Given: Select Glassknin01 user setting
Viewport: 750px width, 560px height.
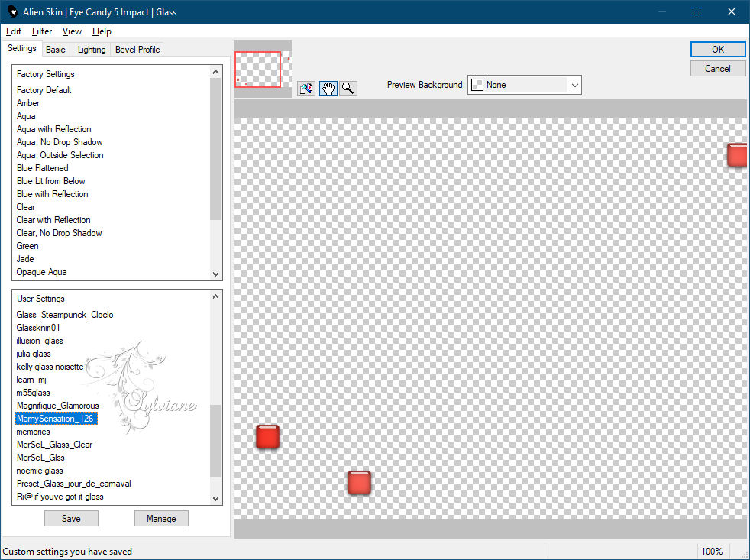Looking at the screenshot, I should [37, 328].
